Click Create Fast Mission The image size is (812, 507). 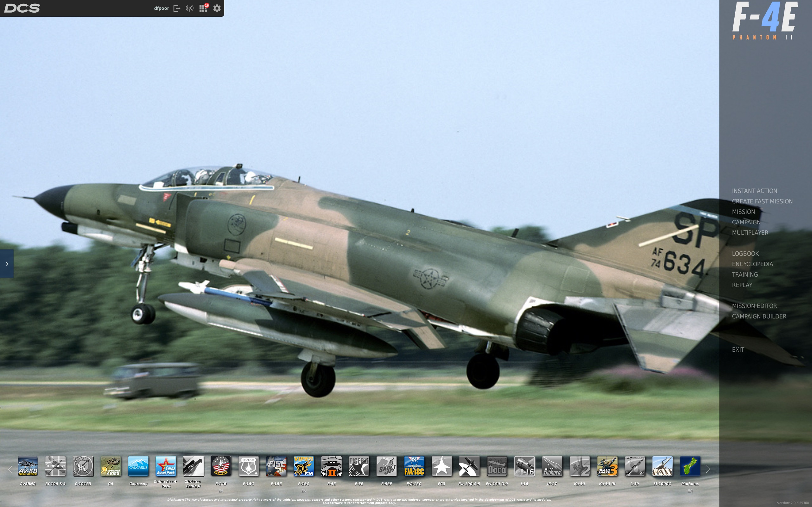pyautogui.click(x=762, y=201)
